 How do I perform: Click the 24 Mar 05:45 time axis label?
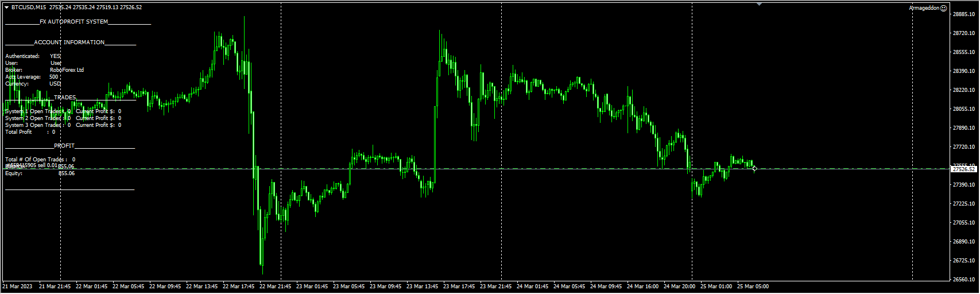570,286
